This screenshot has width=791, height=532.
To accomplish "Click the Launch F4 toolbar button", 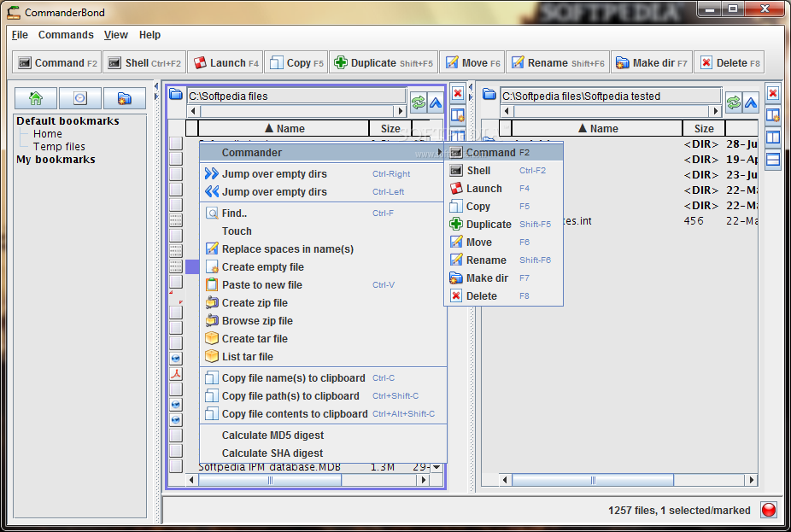I will [226, 62].
